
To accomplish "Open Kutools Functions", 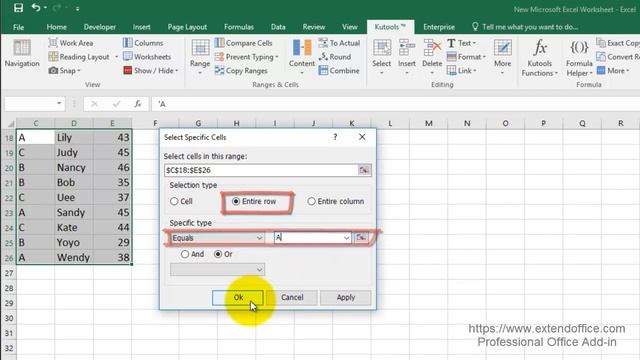I will tap(540, 58).
